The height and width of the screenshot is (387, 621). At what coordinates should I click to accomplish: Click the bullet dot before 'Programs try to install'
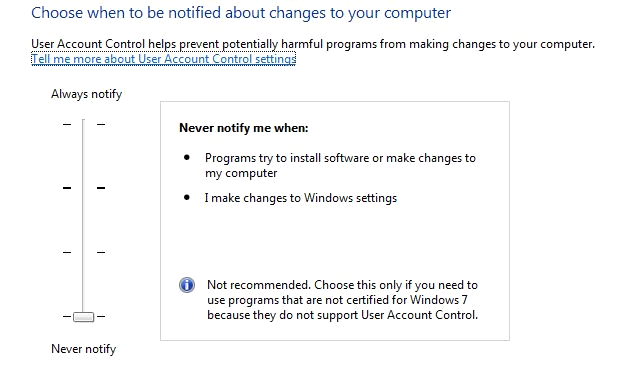coord(187,158)
